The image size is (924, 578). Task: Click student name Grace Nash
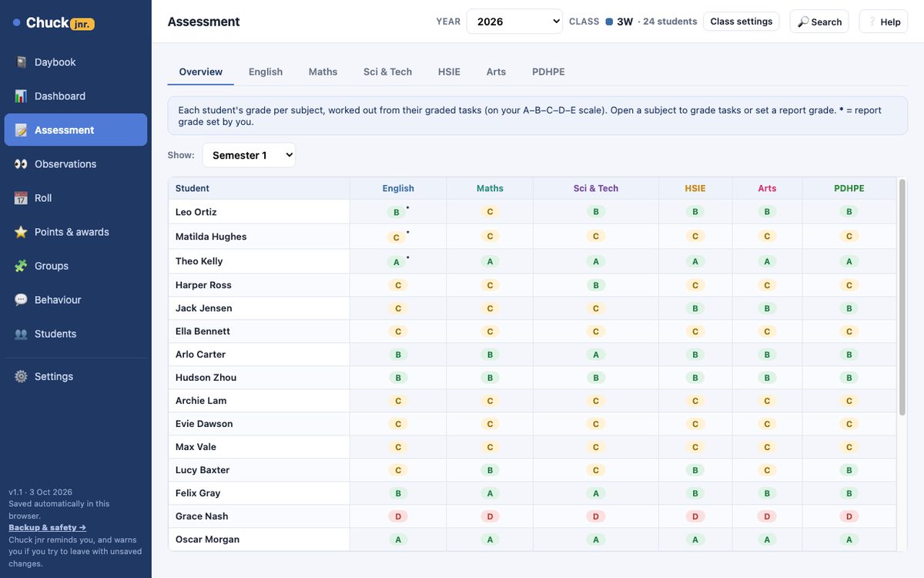[202, 516]
